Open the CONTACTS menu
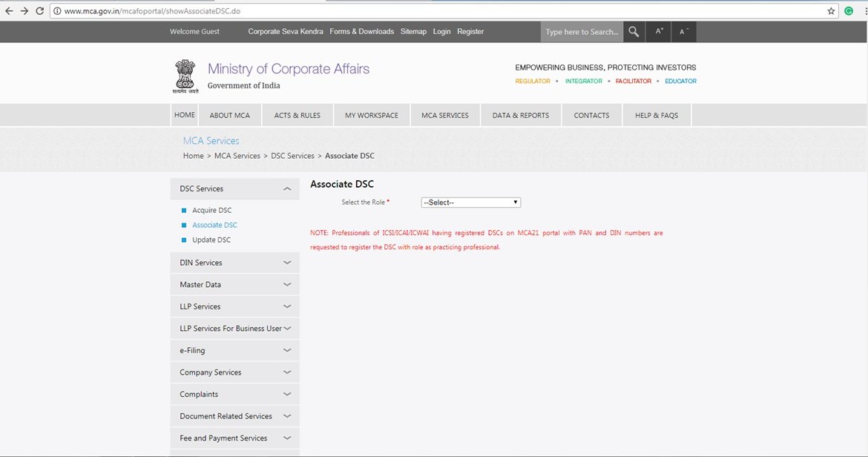This screenshot has height=457, width=868. pos(591,115)
